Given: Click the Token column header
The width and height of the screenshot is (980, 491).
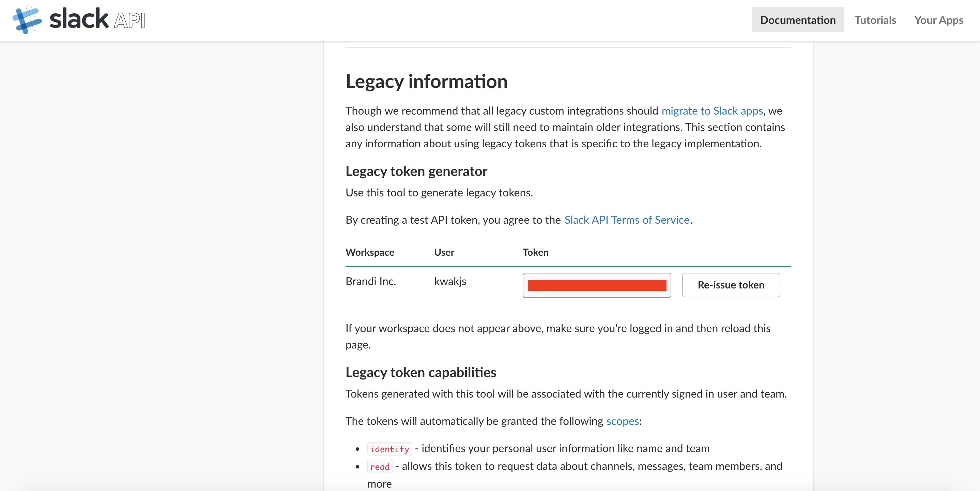Looking at the screenshot, I should (535, 252).
